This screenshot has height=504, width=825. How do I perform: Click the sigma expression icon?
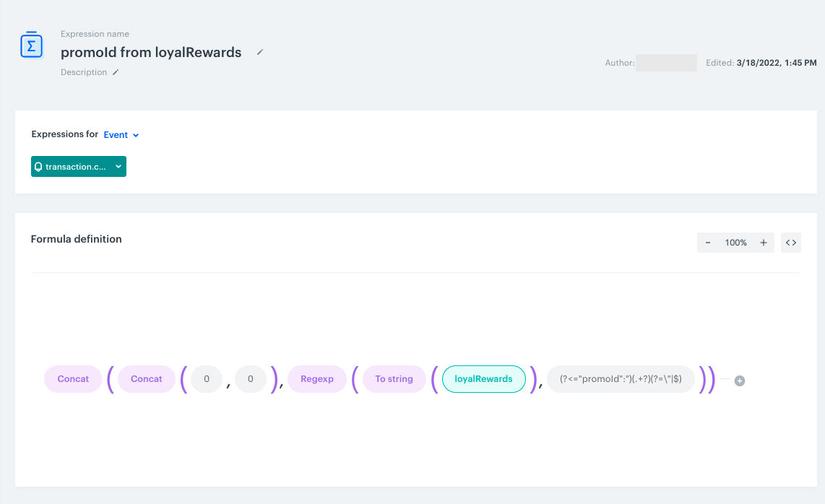tap(31, 45)
